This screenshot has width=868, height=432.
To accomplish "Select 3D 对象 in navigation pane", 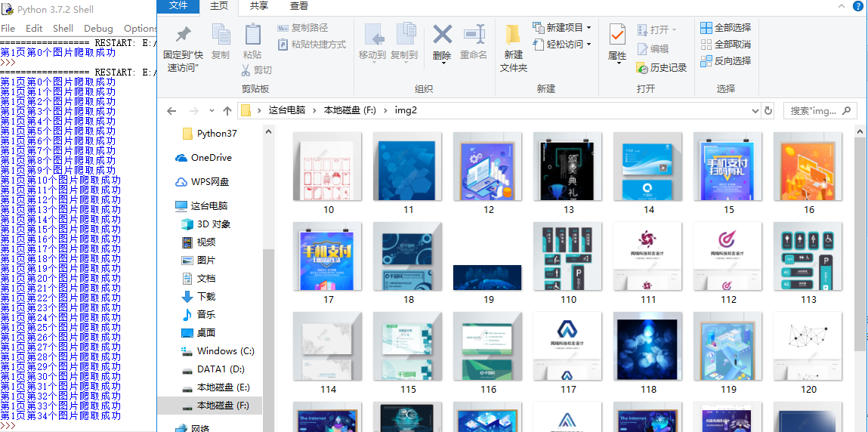I will [x=206, y=224].
